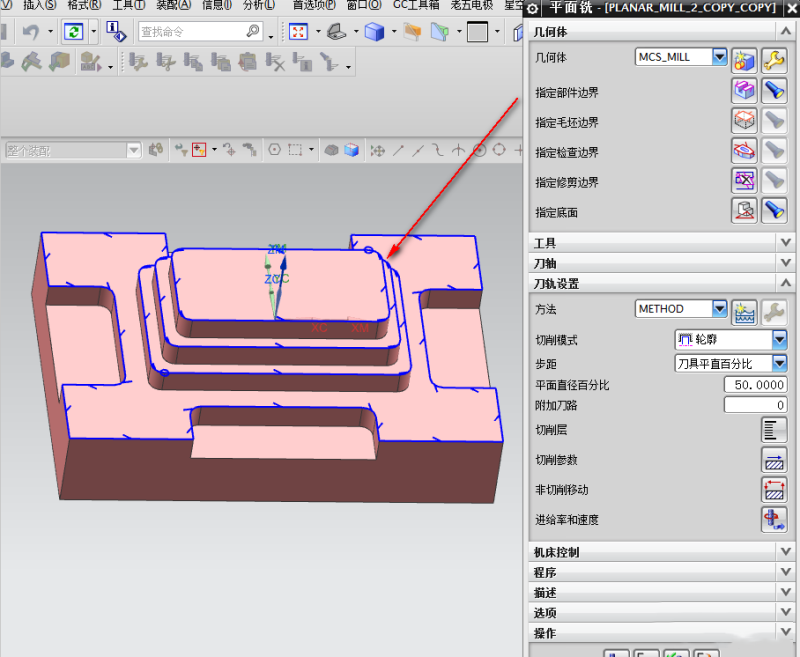Expand the Tool (工具) section

[x=784, y=243]
